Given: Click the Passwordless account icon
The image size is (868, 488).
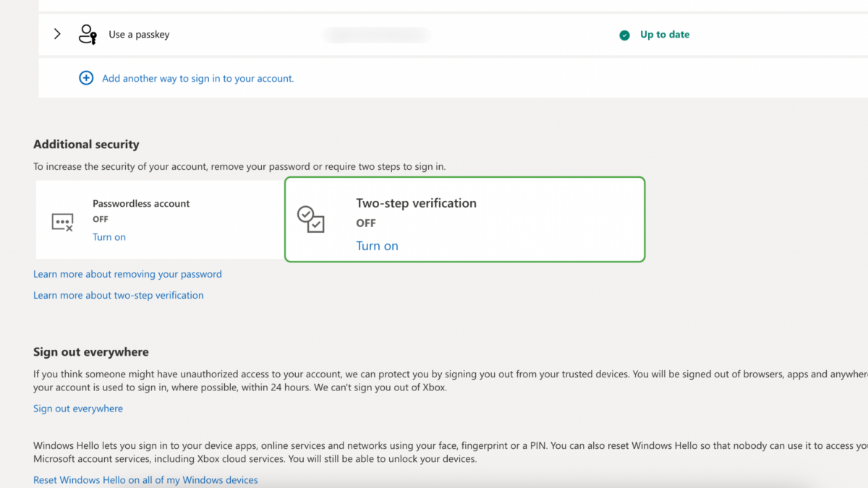Looking at the screenshot, I should pos(62,222).
